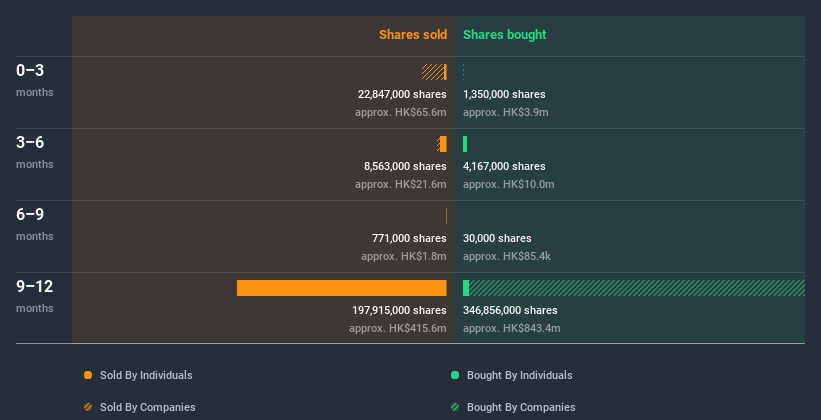
Task: Click the 6–9 months row label
Action: coord(35,223)
